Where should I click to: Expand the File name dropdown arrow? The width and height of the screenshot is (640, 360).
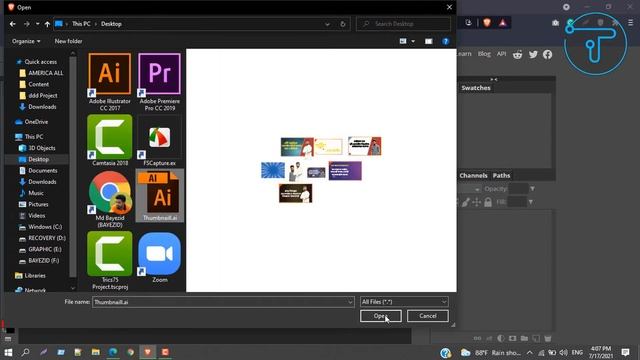point(350,302)
